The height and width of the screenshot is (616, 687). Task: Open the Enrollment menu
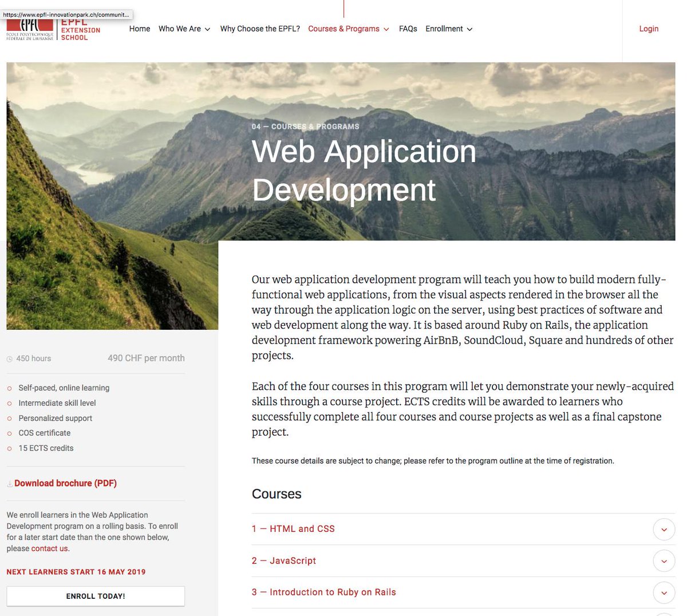click(444, 29)
